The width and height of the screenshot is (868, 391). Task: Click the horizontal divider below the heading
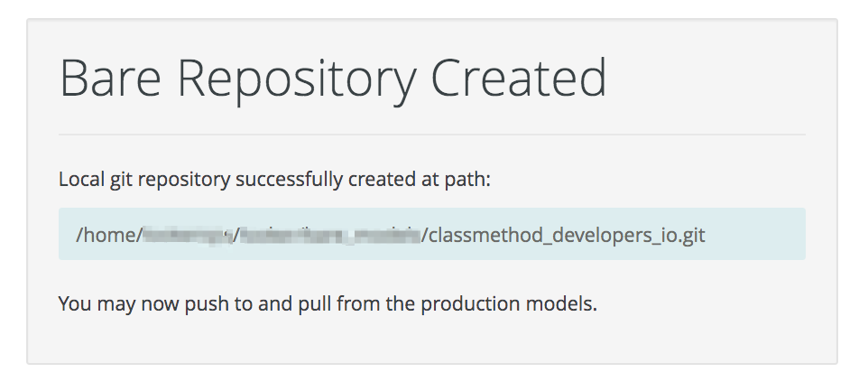click(431, 135)
